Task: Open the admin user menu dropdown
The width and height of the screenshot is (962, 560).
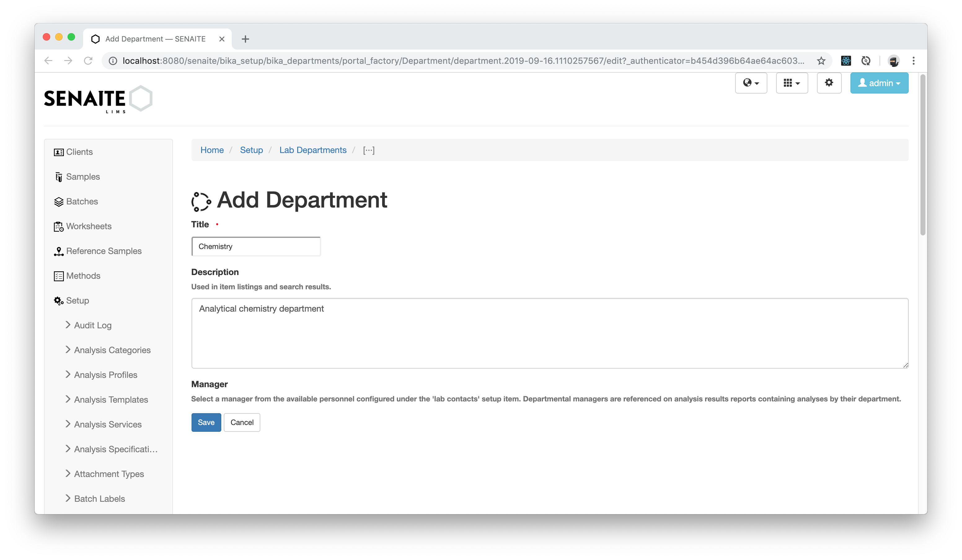Action: (879, 83)
